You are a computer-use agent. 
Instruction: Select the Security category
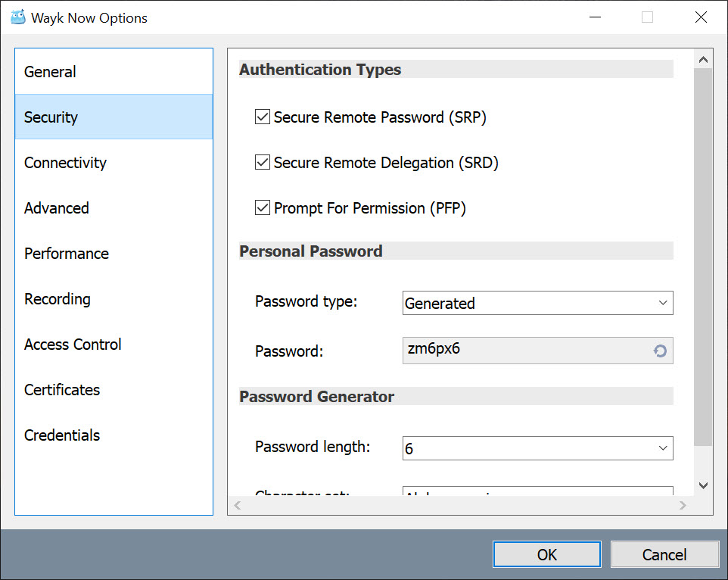[x=114, y=117]
